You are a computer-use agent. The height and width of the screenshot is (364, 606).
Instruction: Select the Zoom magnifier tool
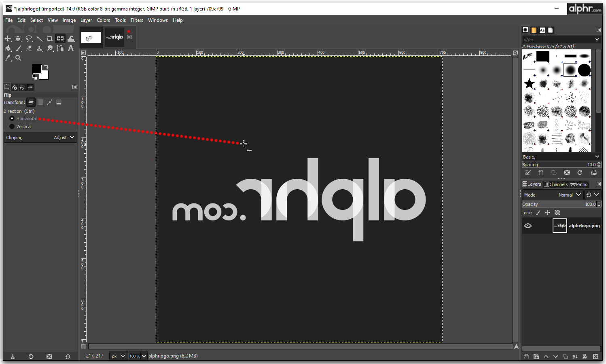point(18,58)
